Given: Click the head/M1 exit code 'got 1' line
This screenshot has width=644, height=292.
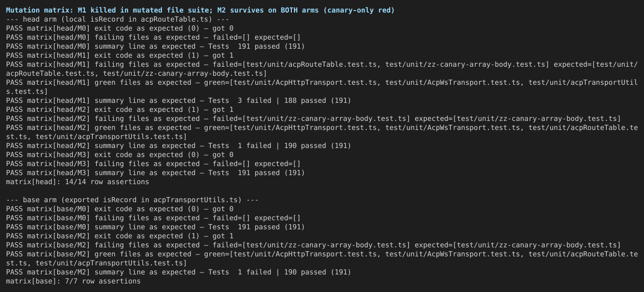Looking at the screenshot, I should tap(120, 56).
